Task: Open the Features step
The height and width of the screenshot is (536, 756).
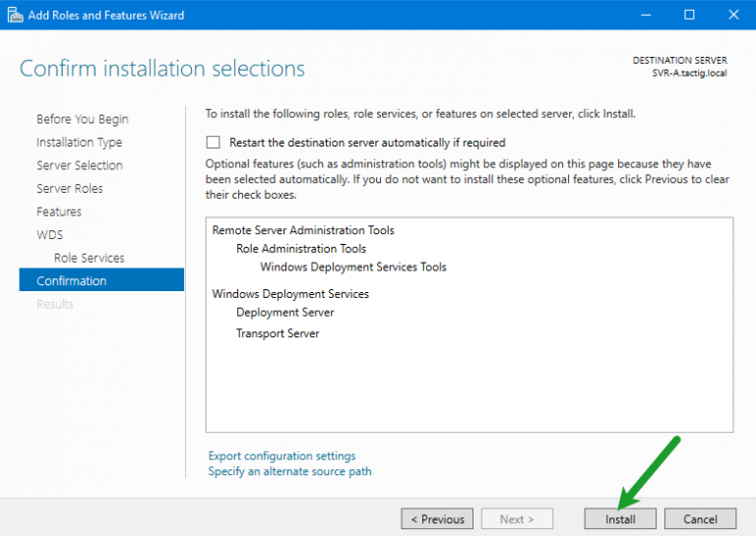Action: coord(59,211)
